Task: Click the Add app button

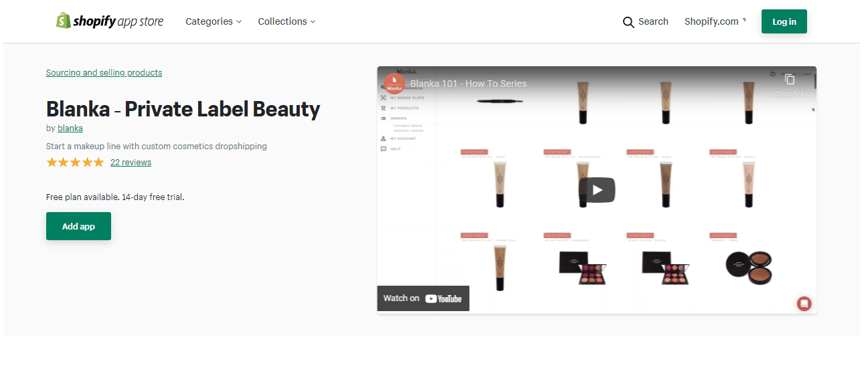Action: (78, 226)
